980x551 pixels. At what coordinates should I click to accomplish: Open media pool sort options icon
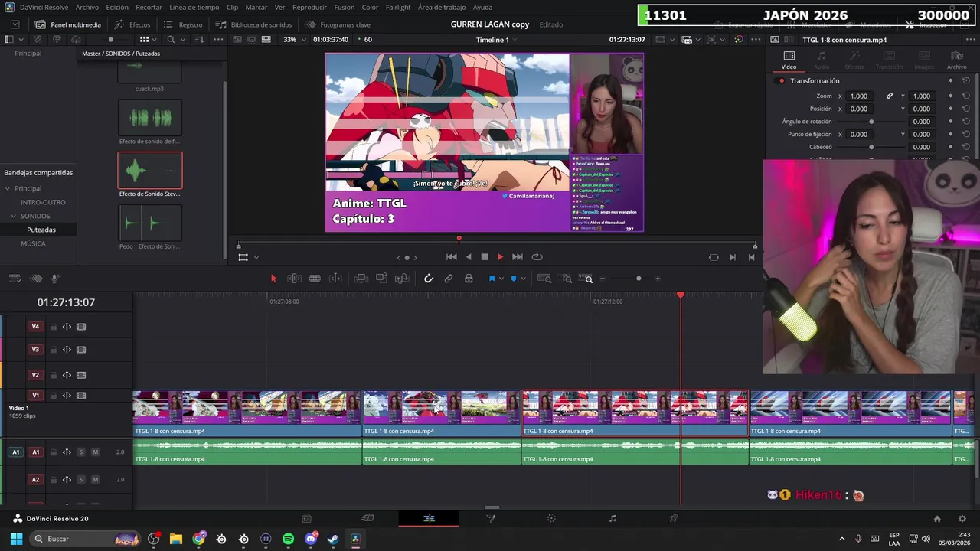199,40
